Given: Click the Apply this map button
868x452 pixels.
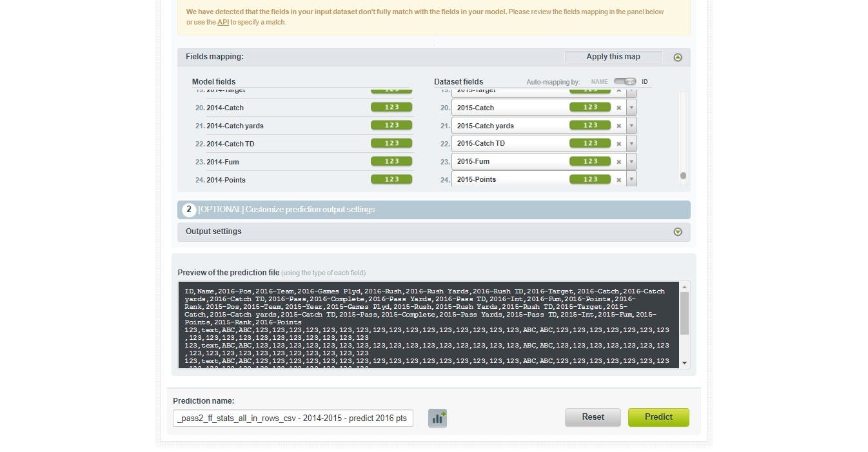Looking at the screenshot, I should [613, 57].
